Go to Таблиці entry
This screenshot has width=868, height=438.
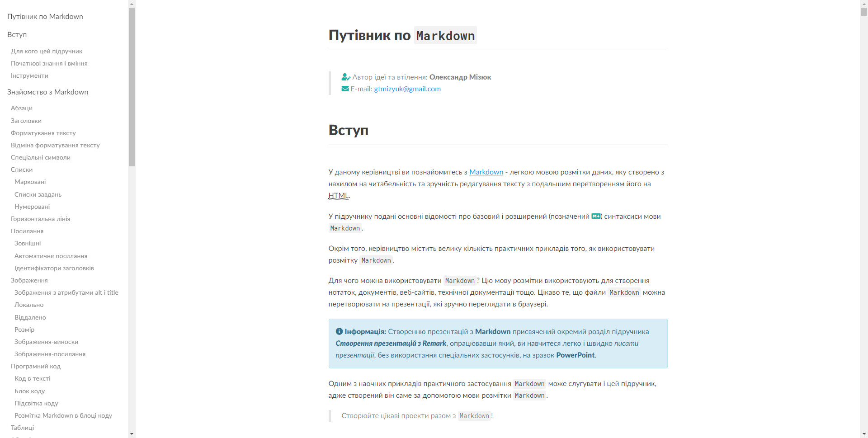click(x=23, y=428)
